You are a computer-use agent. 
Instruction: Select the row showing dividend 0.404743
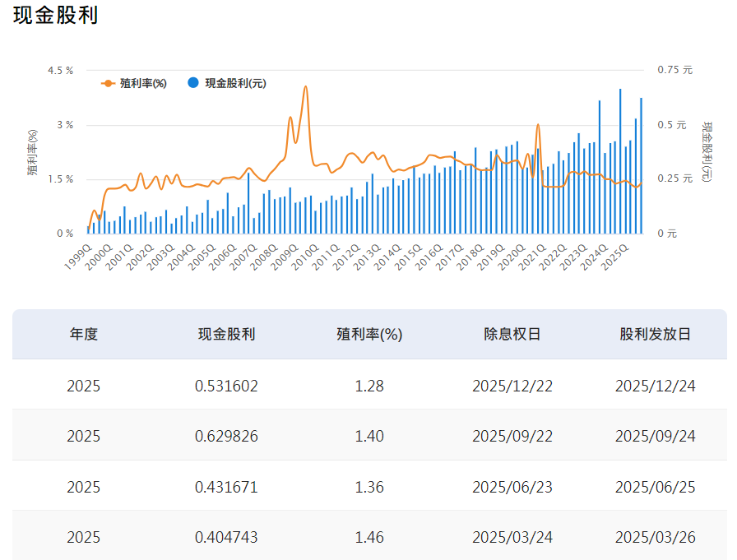[227, 536]
